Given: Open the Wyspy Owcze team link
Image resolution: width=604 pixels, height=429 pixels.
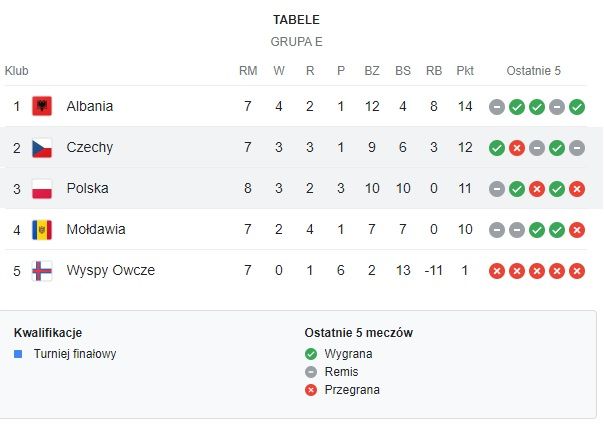Looking at the screenshot, I should 110,270.
